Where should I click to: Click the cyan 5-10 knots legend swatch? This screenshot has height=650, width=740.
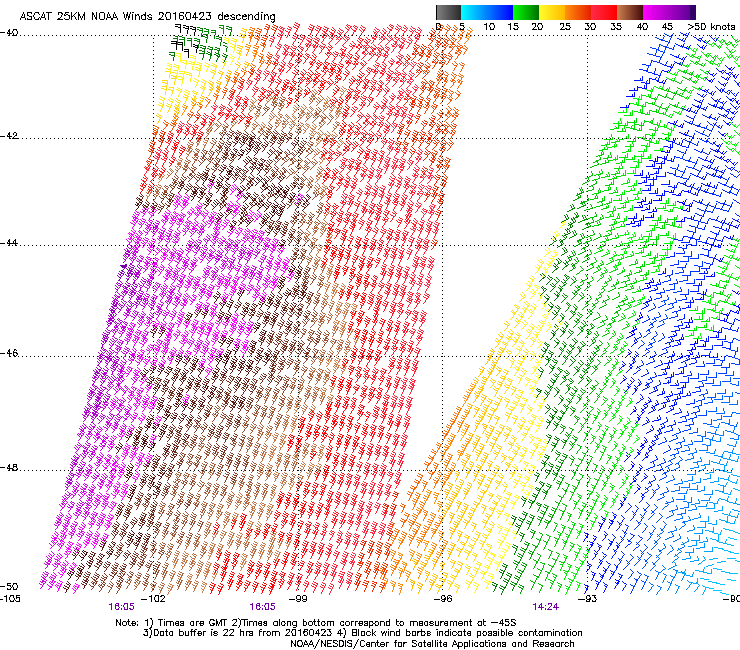pyautogui.click(x=474, y=12)
